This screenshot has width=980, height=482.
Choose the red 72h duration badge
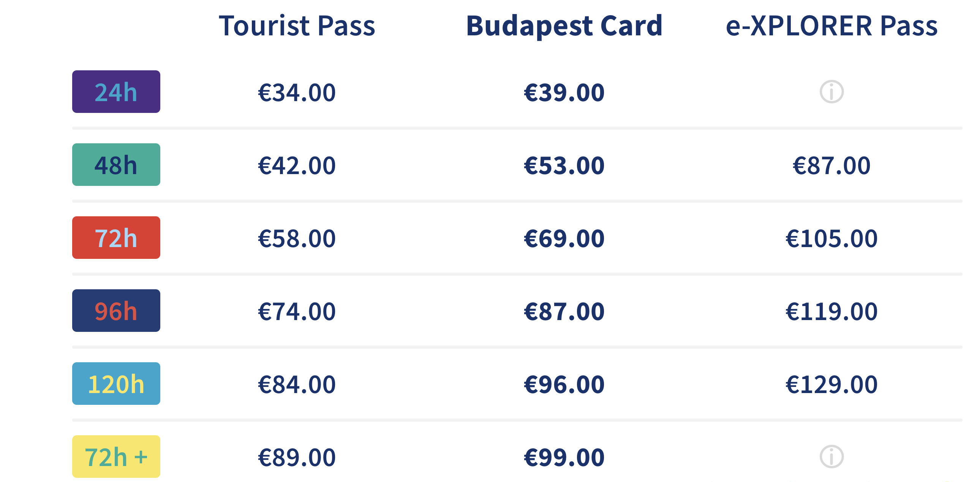coord(116,238)
